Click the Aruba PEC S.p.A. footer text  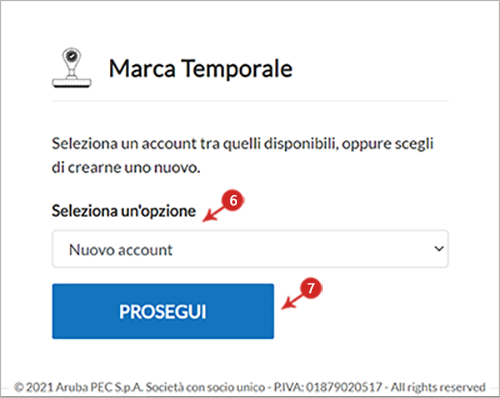tap(99, 387)
